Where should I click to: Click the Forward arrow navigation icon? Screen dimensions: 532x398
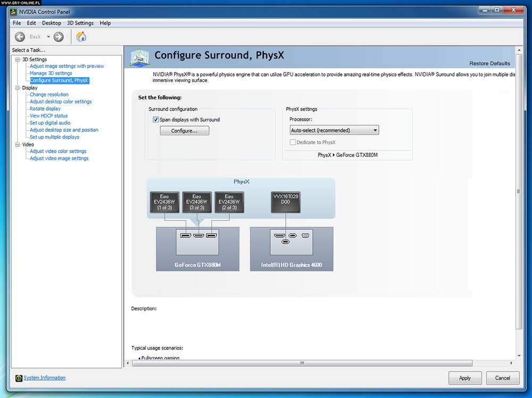[59, 37]
